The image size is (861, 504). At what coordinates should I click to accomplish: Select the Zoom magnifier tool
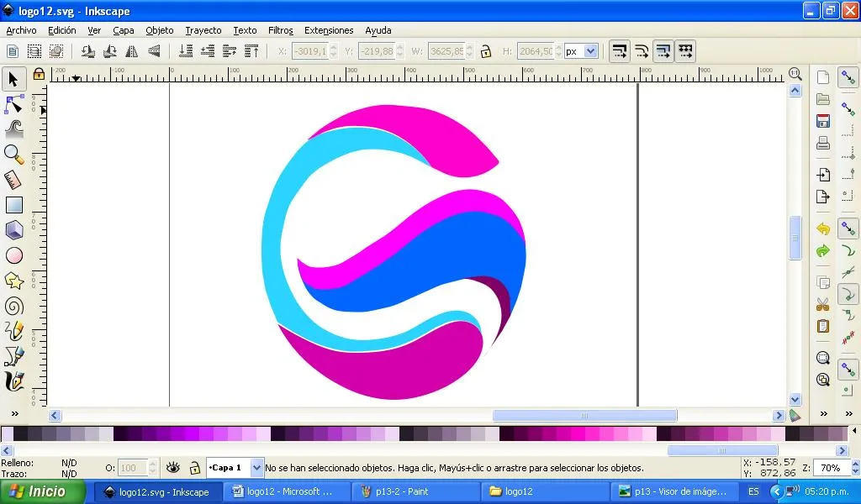13,155
